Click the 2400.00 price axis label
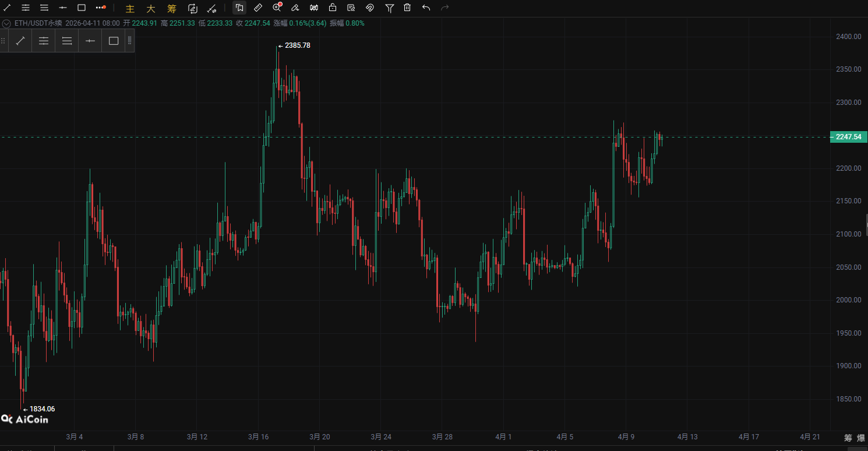Screen dimensions: 868x451 pyautogui.click(x=848, y=36)
